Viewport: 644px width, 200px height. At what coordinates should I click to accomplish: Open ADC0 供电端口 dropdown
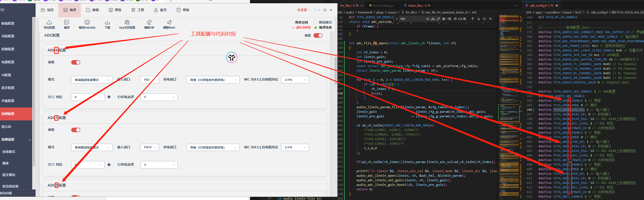[213, 80]
